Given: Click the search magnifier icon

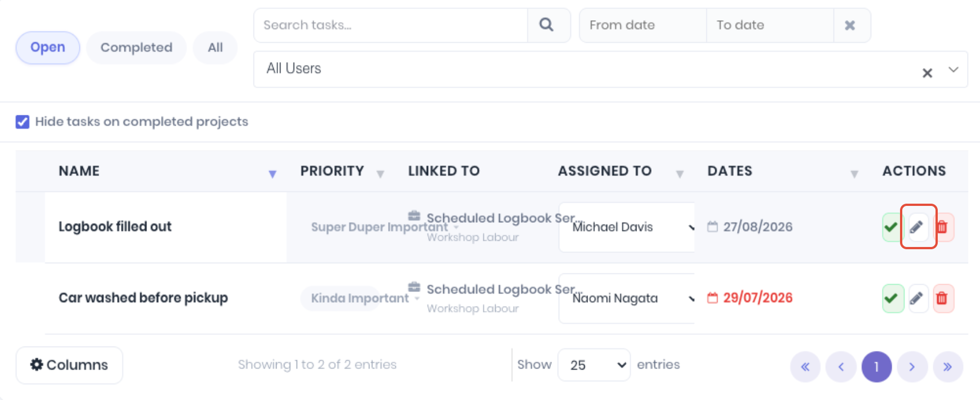Looking at the screenshot, I should click(546, 25).
